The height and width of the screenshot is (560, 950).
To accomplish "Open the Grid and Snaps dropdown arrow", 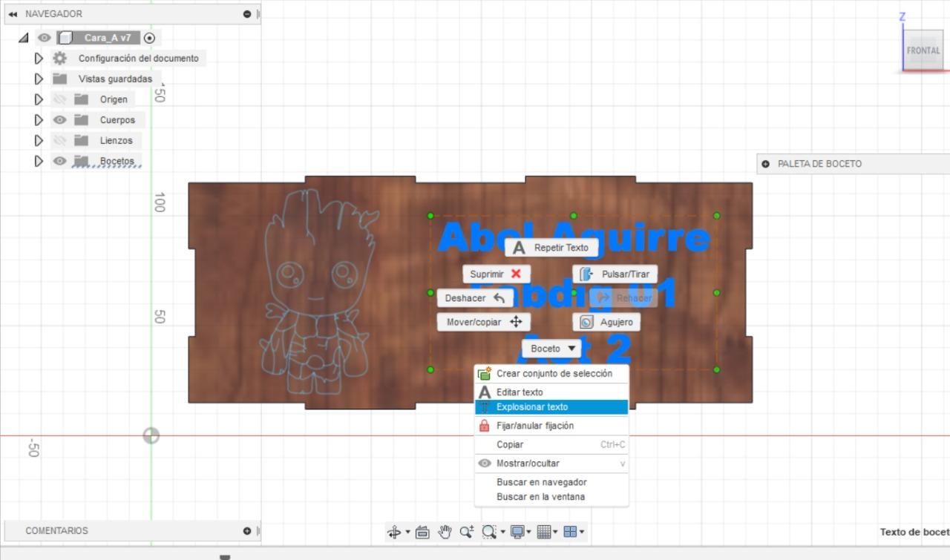I will [x=557, y=532].
